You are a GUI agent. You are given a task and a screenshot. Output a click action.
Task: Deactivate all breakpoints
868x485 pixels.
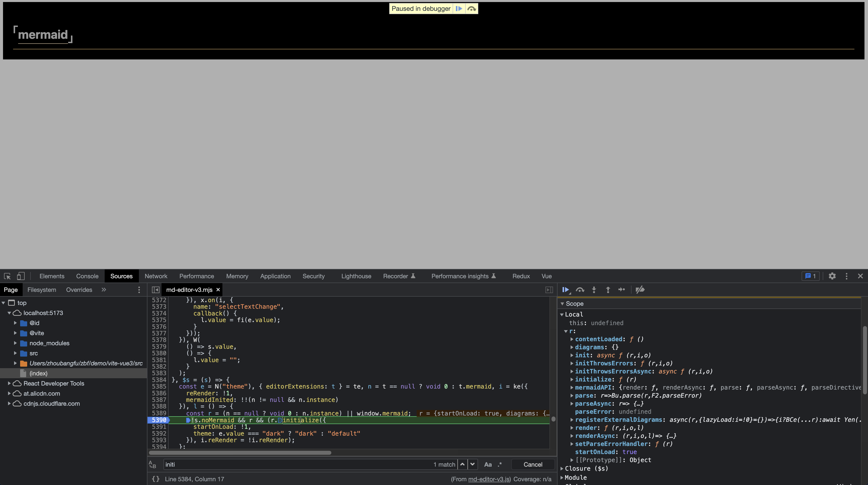pos(640,289)
